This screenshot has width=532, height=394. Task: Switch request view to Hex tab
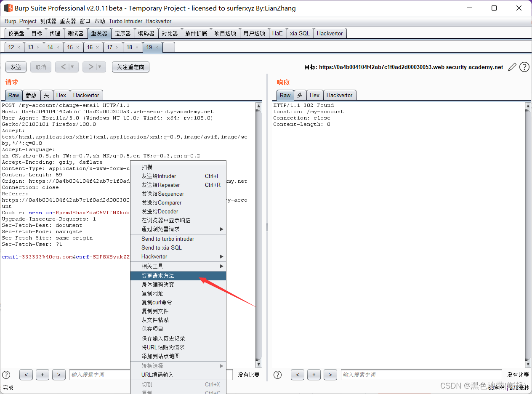(61, 96)
